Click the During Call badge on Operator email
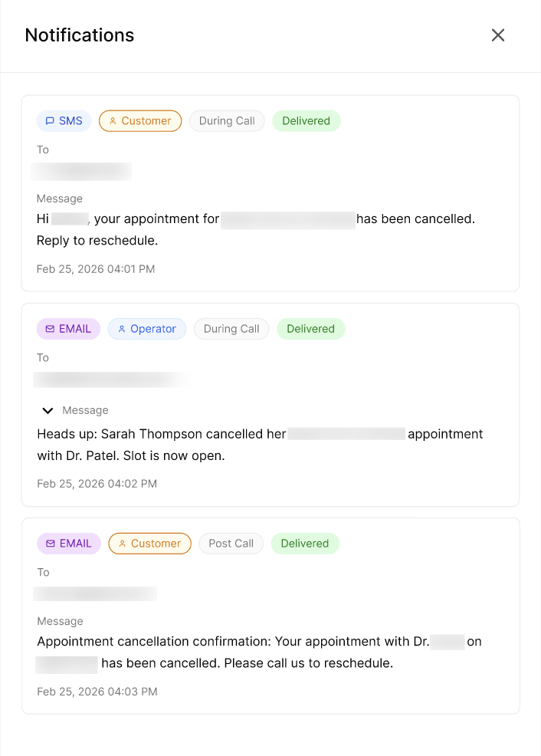Screen dimensions: 541x756 click(x=231, y=329)
